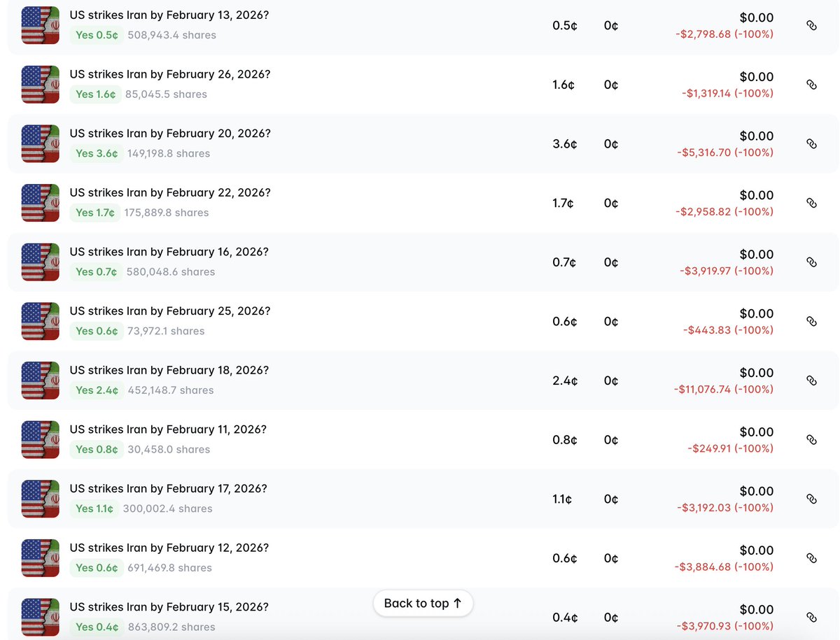Click the Back to top button
Image resolution: width=840 pixels, height=640 pixels.
[423, 603]
